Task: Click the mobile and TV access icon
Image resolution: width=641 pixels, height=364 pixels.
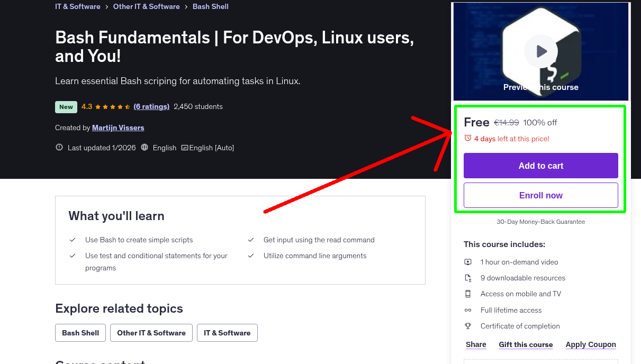Action: click(x=468, y=294)
